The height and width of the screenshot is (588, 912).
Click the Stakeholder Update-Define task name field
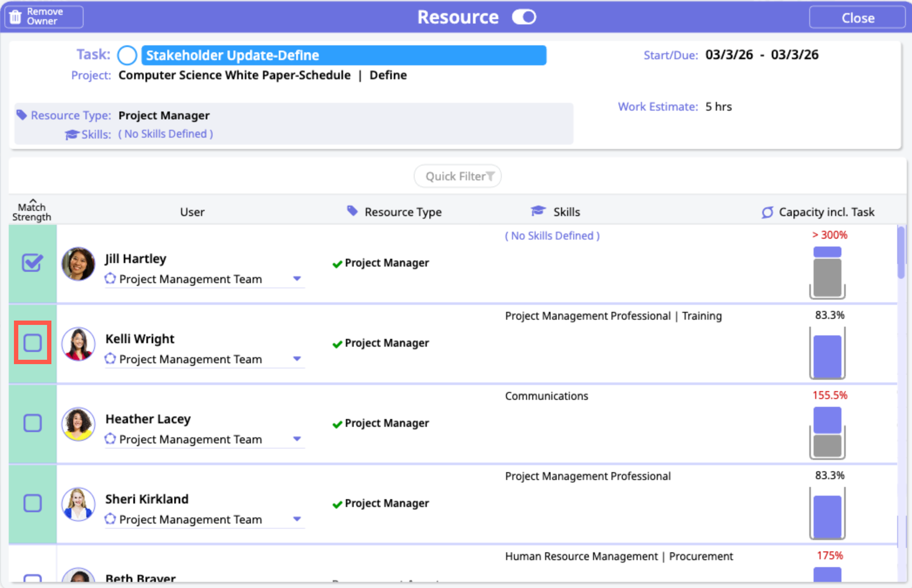pos(344,55)
